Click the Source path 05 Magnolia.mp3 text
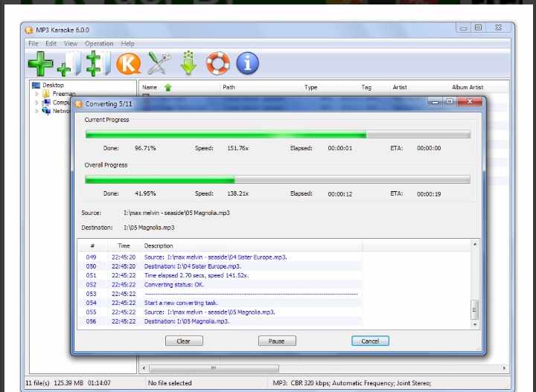The height and width of the screenshot is (392, 536). point(176,213)
